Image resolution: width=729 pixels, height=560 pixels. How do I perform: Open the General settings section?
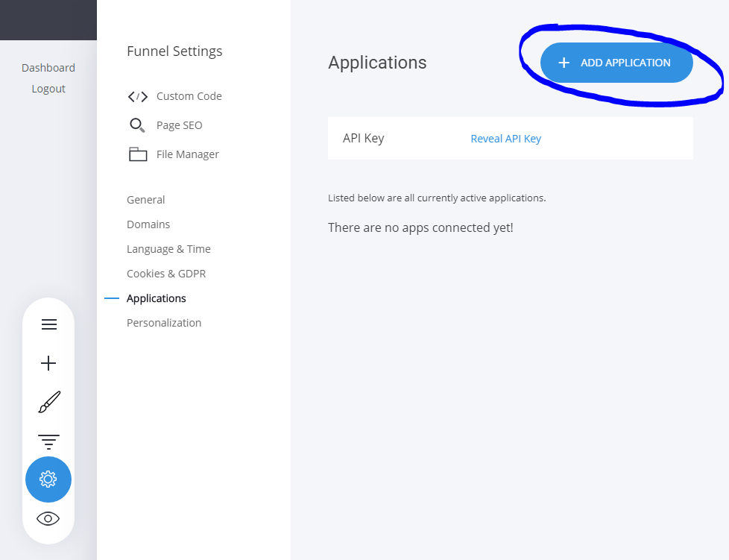click(x=146, y=200)
